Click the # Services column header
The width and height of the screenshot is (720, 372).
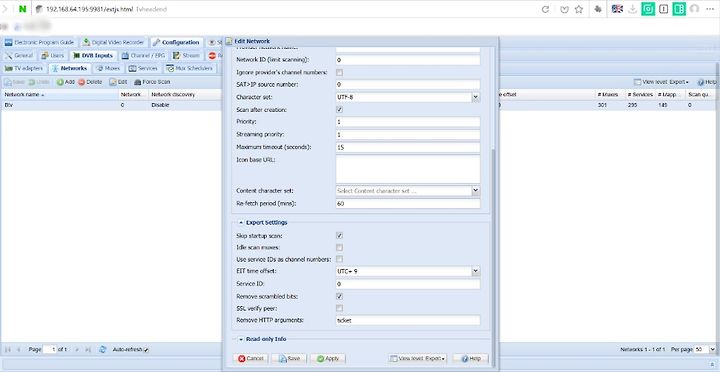(640, 95)
